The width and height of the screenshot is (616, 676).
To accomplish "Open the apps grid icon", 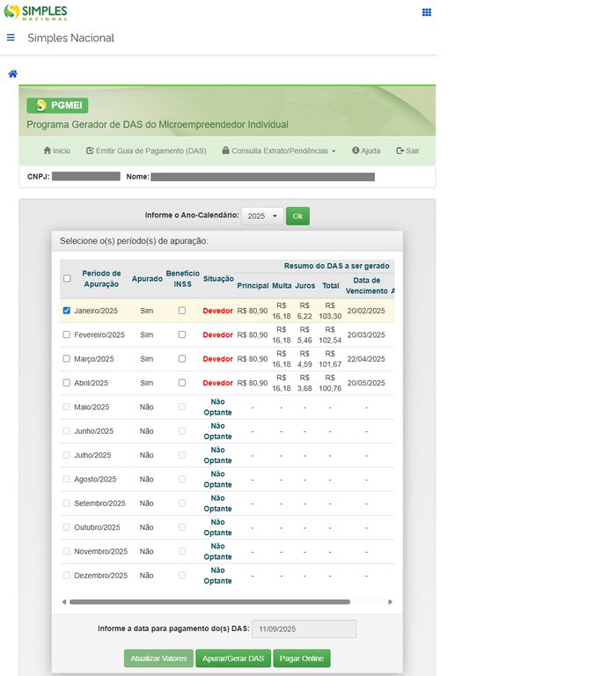I will [x=427, y=12].
